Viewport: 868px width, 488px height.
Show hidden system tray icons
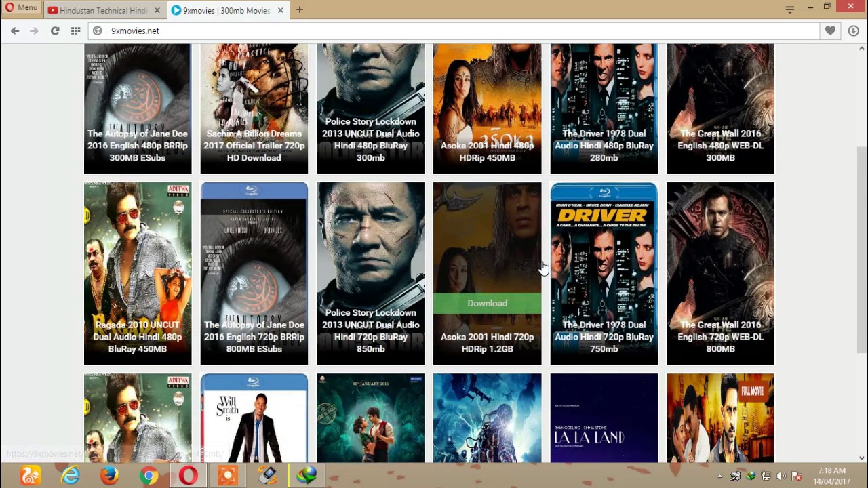pos(719,476)
